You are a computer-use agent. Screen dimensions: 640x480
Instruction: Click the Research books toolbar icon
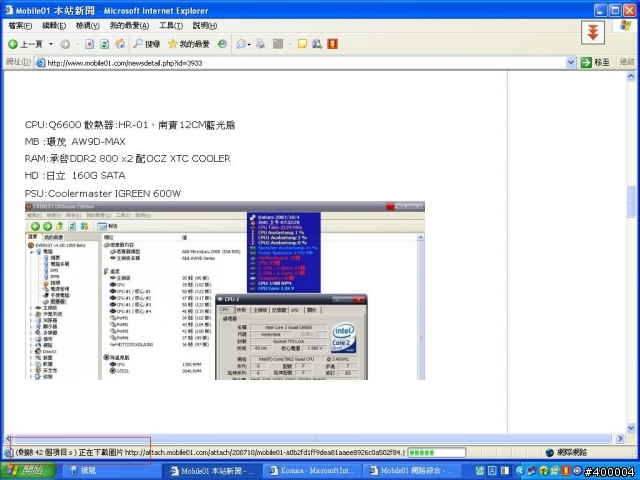pyautogui.click(x=317, y=44)
